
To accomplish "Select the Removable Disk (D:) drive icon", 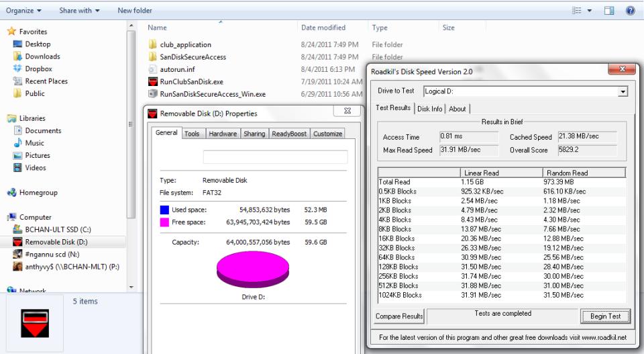I will (17, 242).
